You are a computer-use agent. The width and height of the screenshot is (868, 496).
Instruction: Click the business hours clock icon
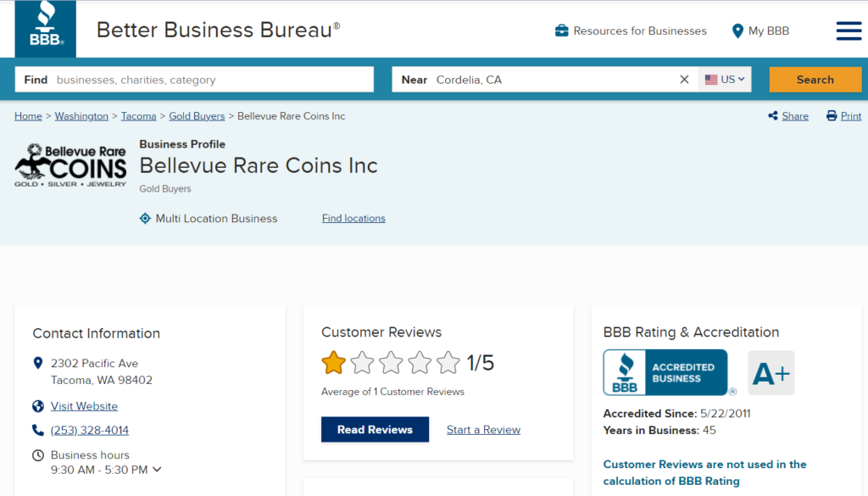click(37, 455)
